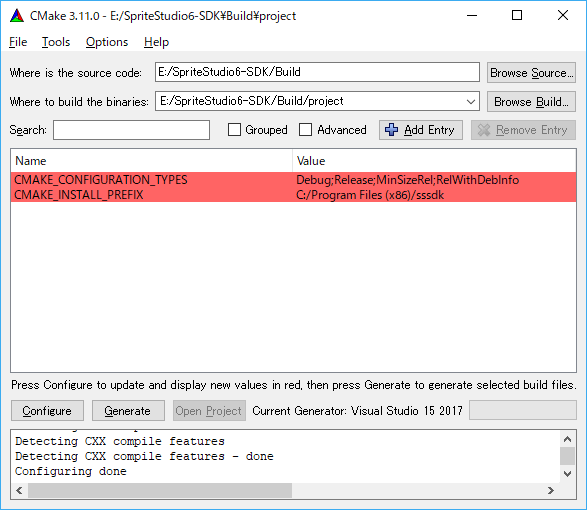587x510 pixels.
Task: Open the Tools menu
Action: (56, 42)
